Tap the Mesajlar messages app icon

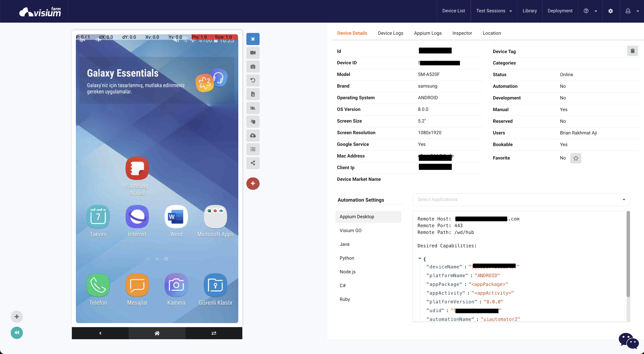tap(137, 285)
